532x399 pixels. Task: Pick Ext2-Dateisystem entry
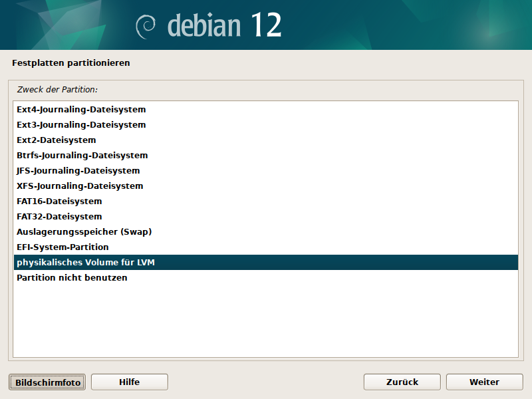point(57,140)
